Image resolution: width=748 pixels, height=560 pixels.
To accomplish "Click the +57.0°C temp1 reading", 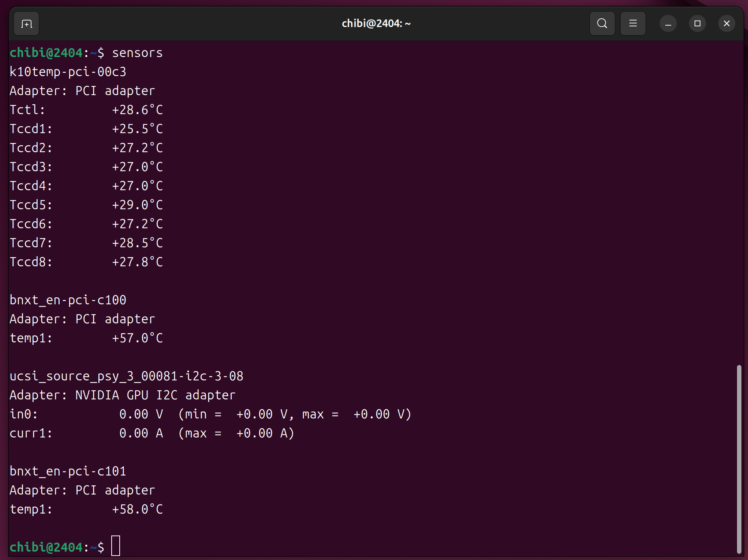I will click(x=137, y=338).
